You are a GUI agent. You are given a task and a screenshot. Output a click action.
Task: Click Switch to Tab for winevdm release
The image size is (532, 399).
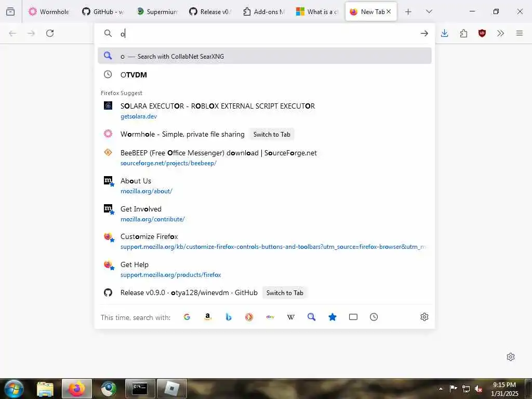tap(285, 293)
